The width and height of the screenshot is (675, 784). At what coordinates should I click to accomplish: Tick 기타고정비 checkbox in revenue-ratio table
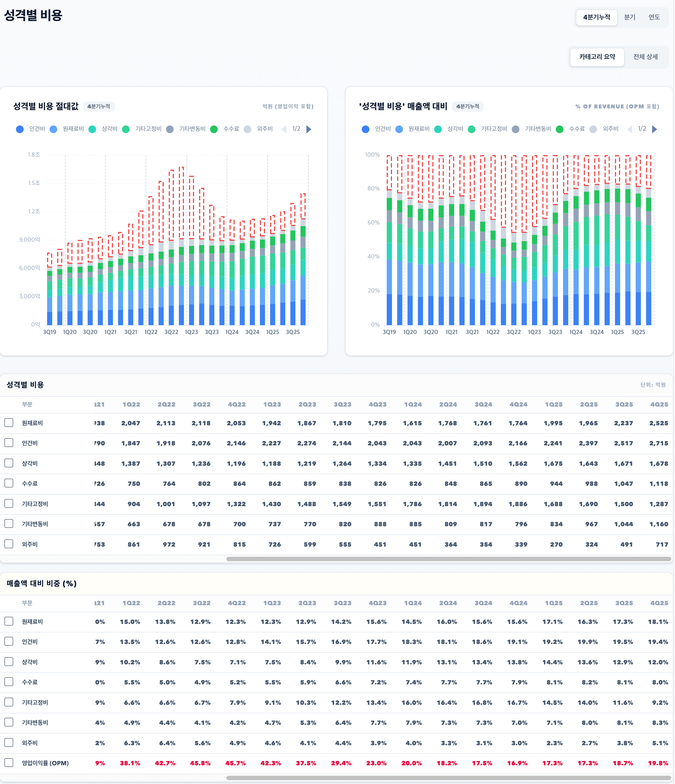9,702
